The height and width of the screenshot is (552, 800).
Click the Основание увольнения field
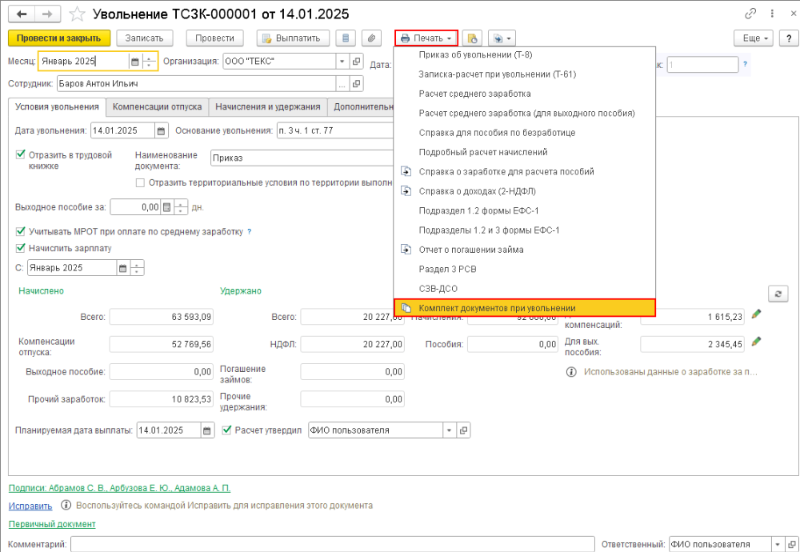click(335, 131)
